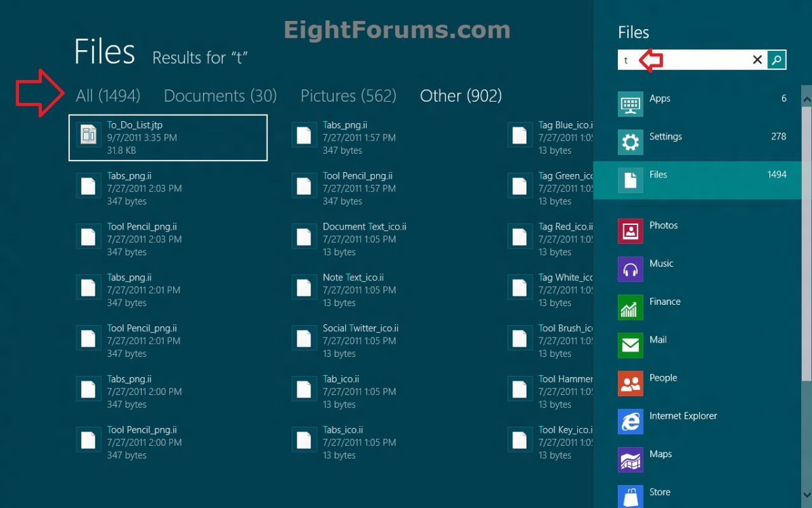Click the Tag White_ico file icon

[520, 287]
